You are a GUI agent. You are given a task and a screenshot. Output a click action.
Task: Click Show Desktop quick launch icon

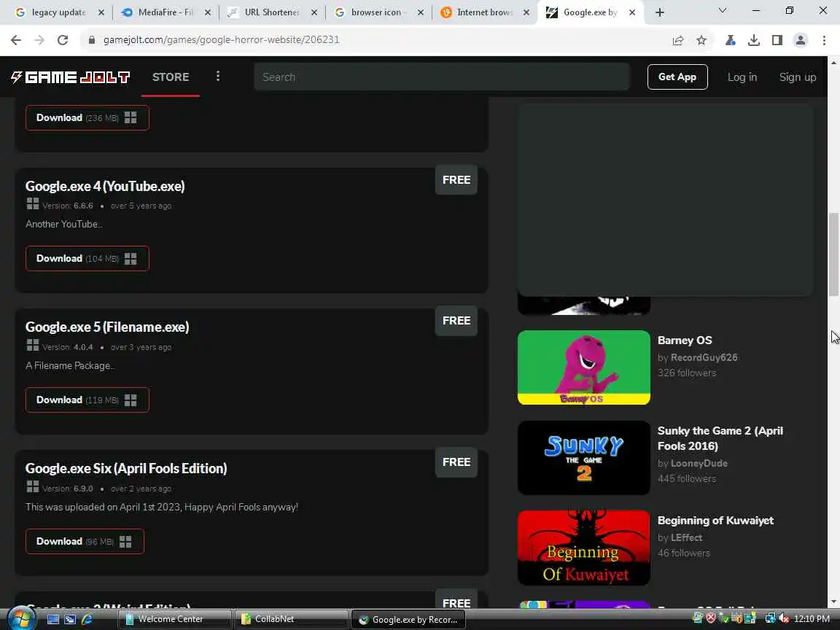coord(53,619)
